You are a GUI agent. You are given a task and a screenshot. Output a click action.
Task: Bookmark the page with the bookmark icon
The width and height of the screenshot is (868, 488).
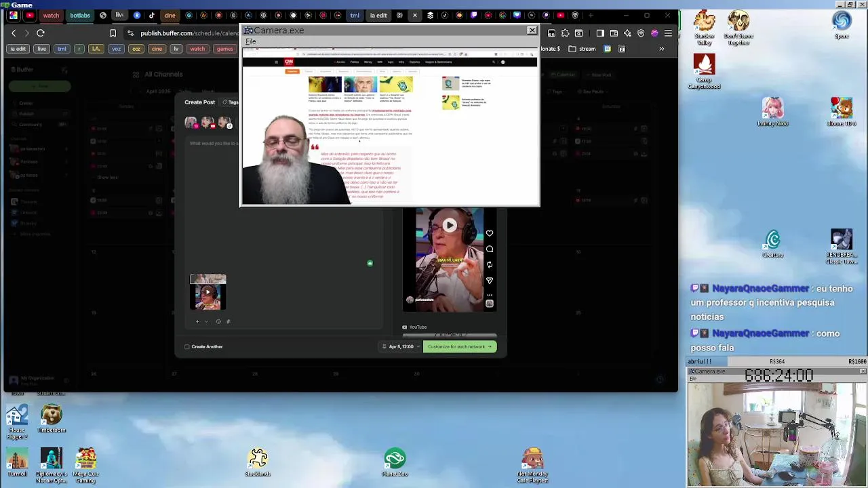click(x=113, y=33)
